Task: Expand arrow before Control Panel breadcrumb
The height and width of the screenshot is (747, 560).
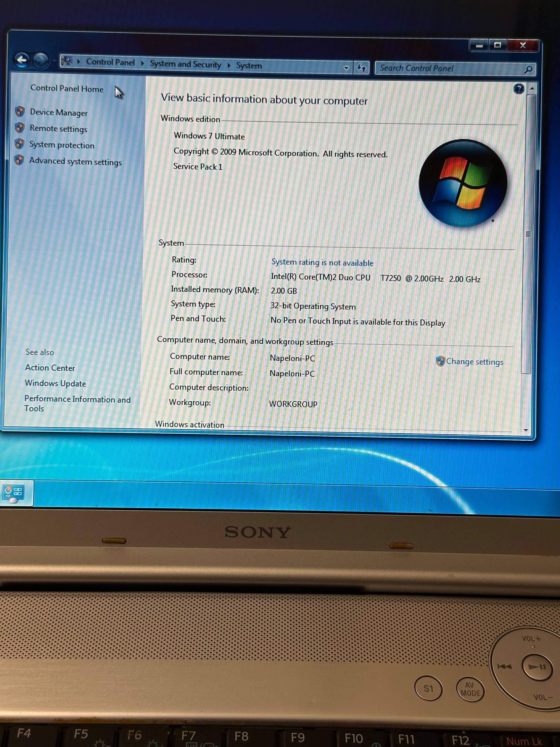Action: [79, 62]
